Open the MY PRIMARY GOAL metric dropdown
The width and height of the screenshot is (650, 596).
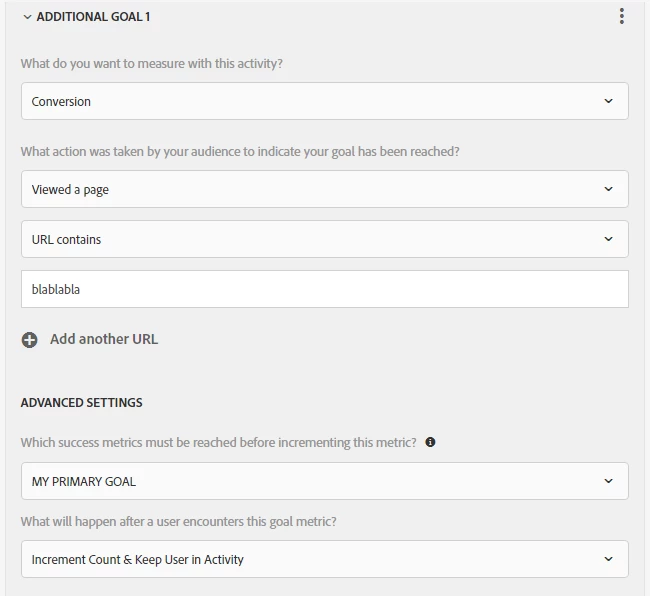[324, 481]
